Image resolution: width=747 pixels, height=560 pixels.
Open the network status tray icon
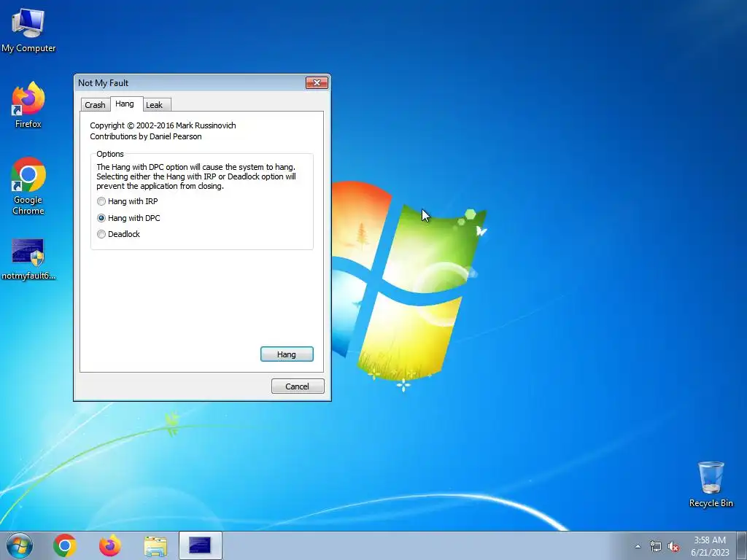click(x=656, y=546)
